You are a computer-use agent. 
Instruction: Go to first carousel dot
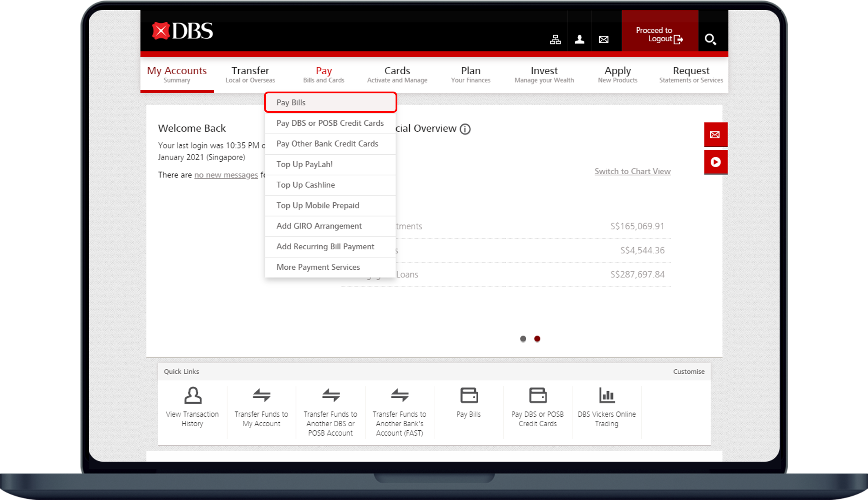click(523, 339)
